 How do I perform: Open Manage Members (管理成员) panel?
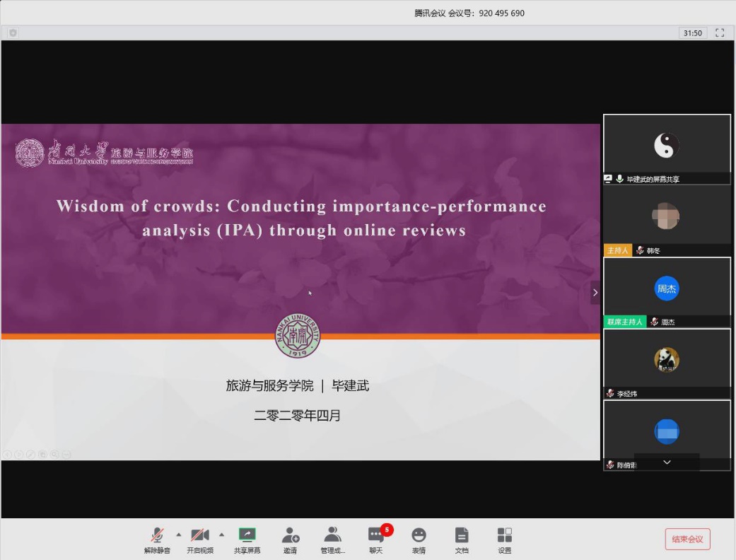(x=332, y=539)
